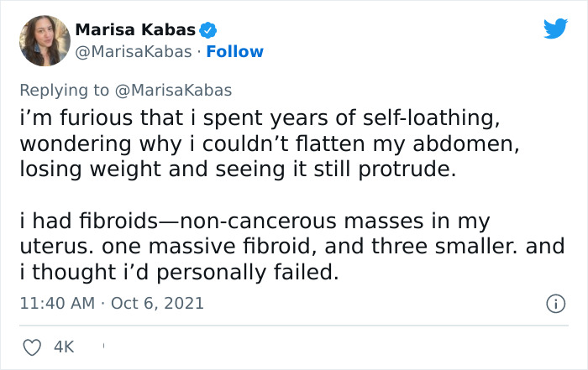Open the tweet info circle icon
Screen dimensions: 588x370
tap(554, 303)
